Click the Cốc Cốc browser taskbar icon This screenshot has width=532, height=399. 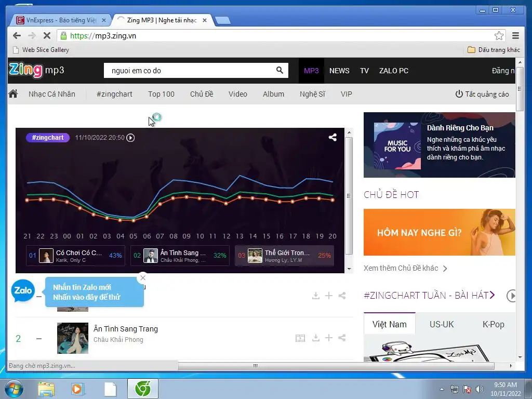point(143,389)
